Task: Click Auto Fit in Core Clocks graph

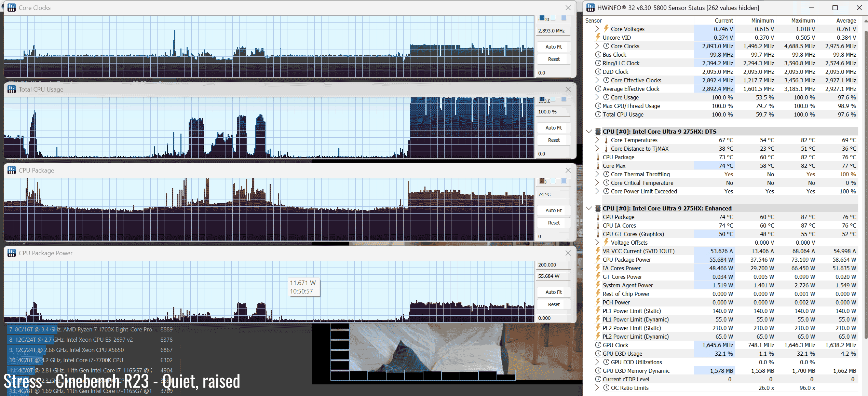Action: 553,47
